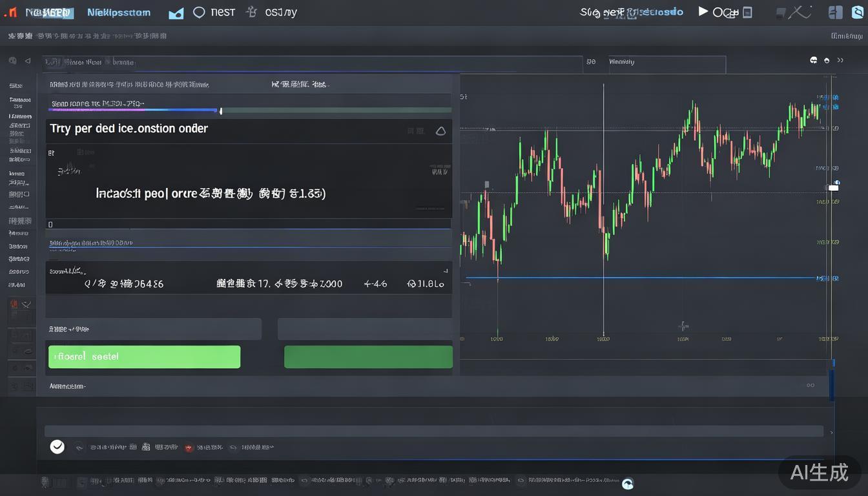
Task: Click the round blue icon in bottom status bar
Action: click(627, 482)
